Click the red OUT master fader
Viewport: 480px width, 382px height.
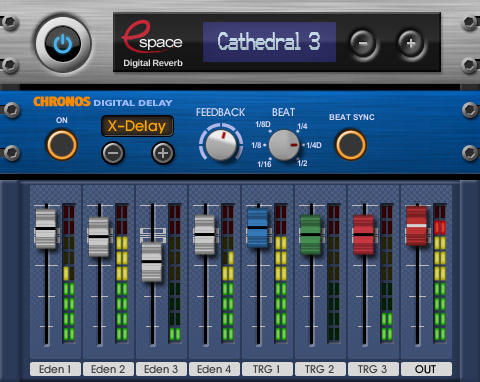417,226
